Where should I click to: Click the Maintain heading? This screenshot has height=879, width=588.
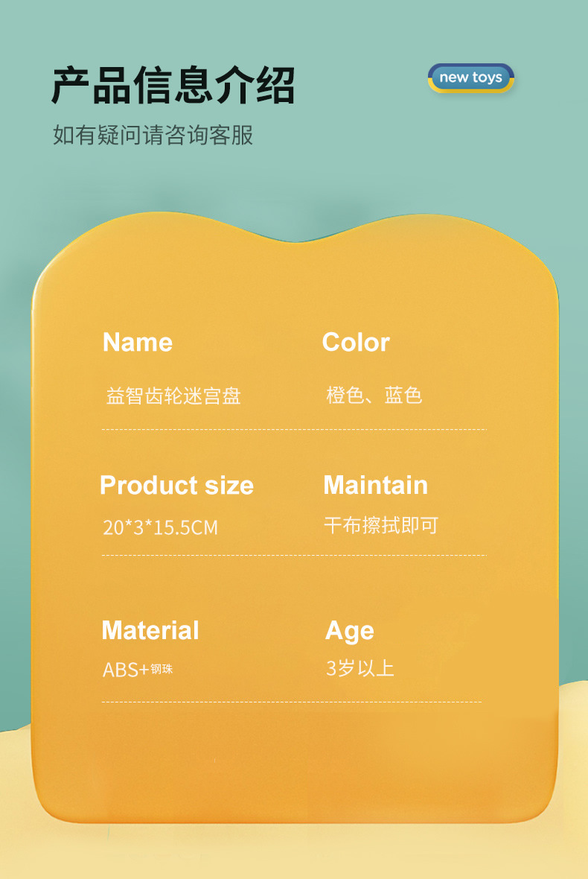[x=375, y=485]
